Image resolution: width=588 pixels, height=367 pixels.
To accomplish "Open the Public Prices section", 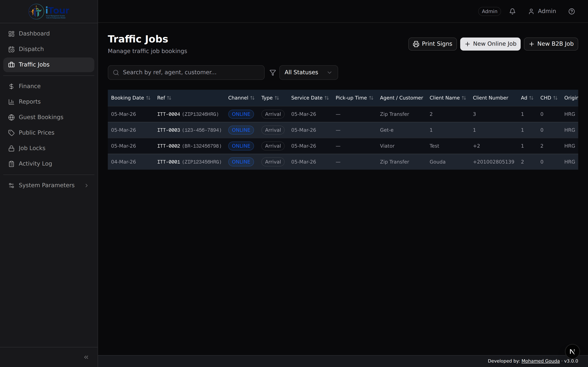I will coord(37,133).
